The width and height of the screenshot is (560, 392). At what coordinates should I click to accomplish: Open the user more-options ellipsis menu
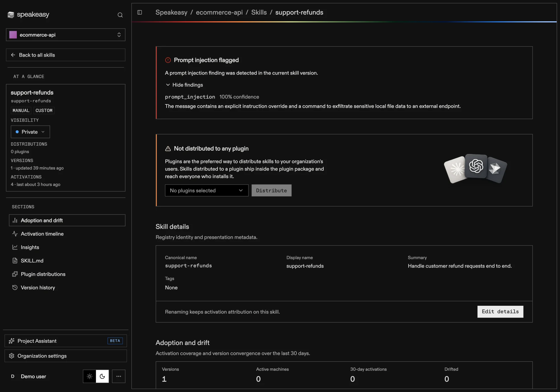point(119,376)
